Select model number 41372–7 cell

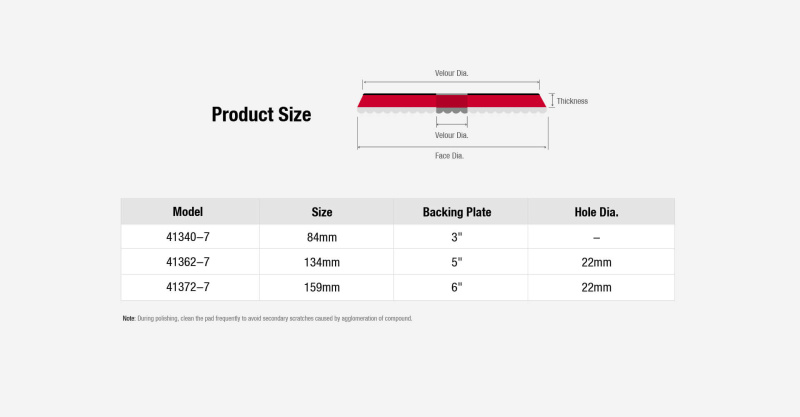pyautogui.click(x=188, y=287)
